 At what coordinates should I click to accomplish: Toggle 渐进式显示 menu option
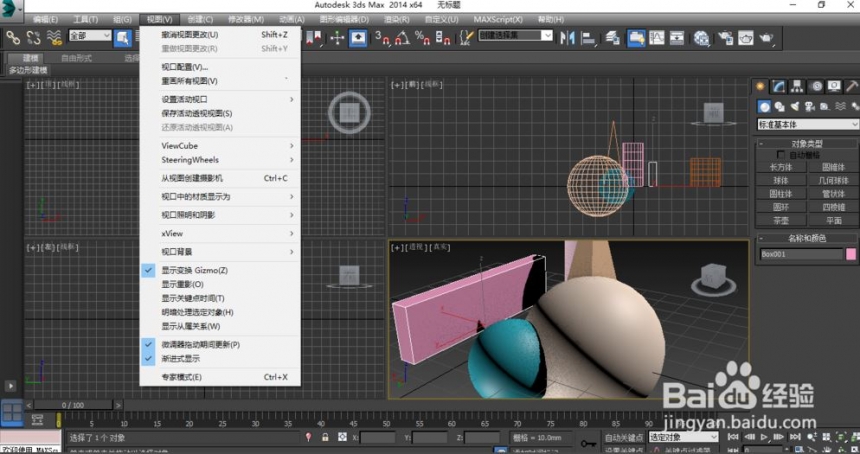click(220, 359)
